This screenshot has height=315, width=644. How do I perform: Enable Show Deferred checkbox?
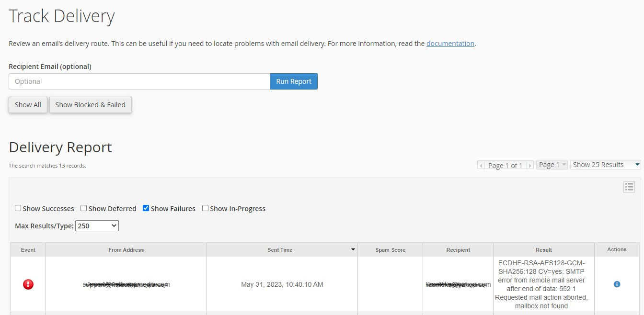[x=84, y=208]
